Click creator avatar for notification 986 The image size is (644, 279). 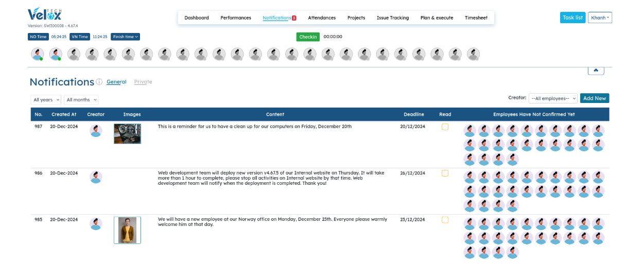(x=96, y=177)
